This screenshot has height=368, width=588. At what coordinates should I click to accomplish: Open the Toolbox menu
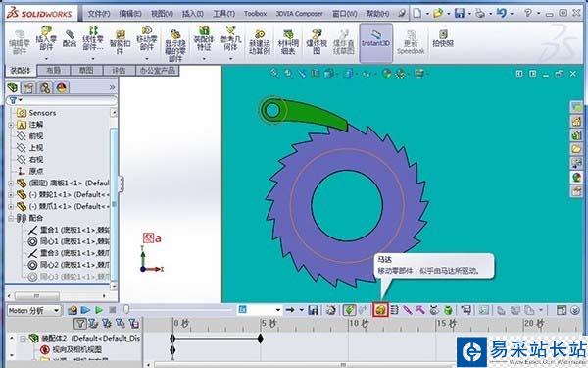255,14
